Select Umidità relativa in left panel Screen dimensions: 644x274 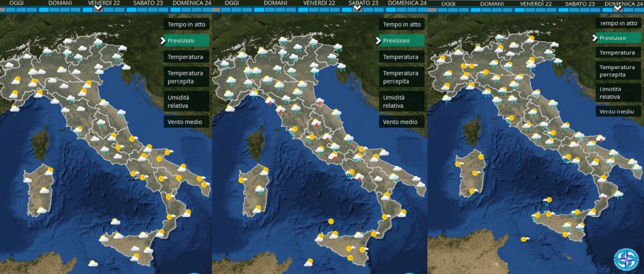pos(186,101)
